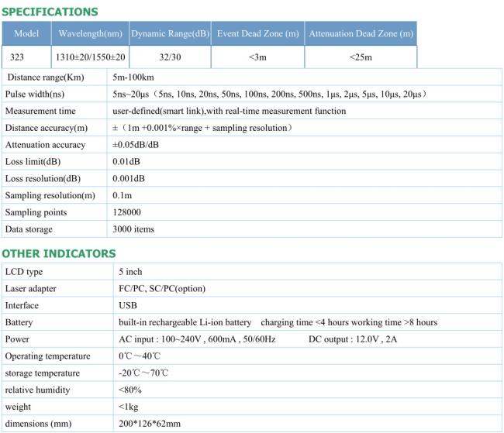The width and height of the screenshot is (504, 433).
Task: Click the 200*126*62mm dimensions value
Action: tap(150, 424)
